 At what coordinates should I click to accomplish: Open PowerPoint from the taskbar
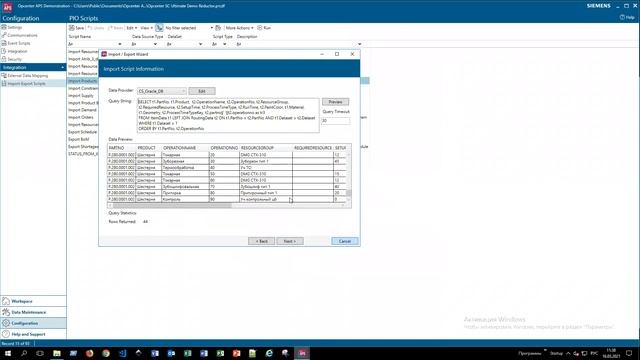[x=236, y=353]
